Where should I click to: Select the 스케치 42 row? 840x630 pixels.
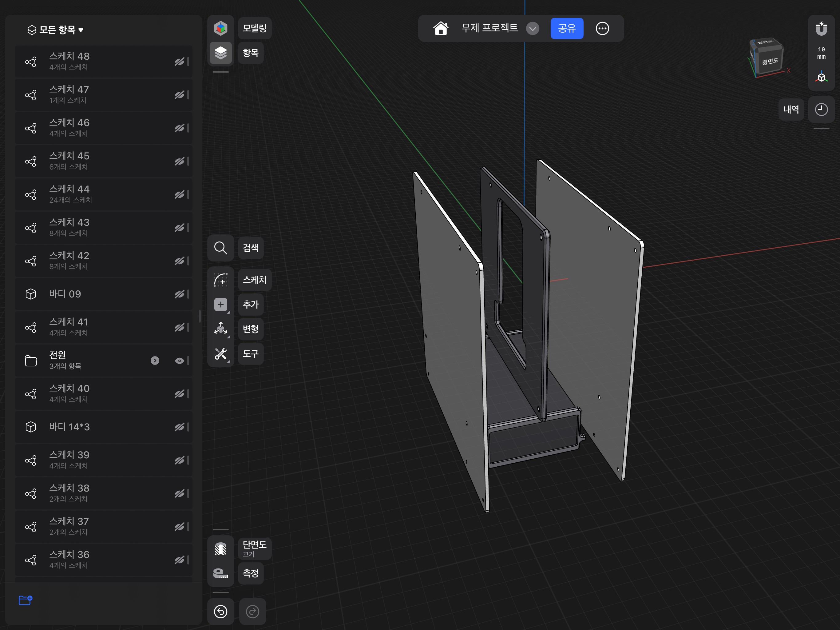(103, 261)
